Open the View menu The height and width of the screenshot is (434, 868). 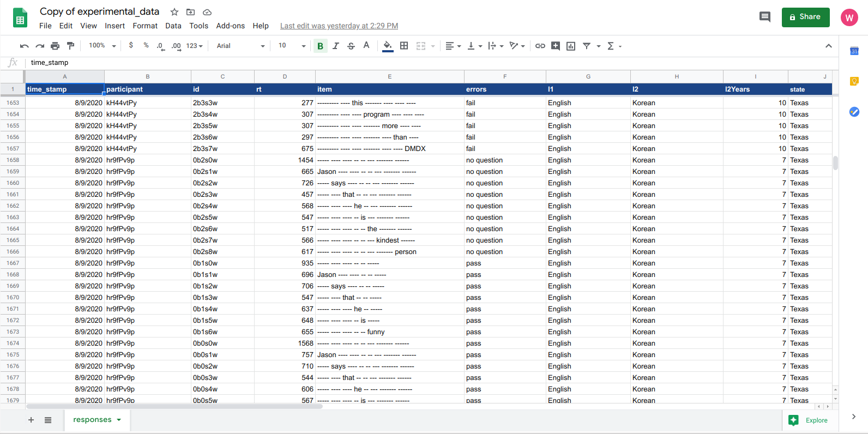(88, 26)
